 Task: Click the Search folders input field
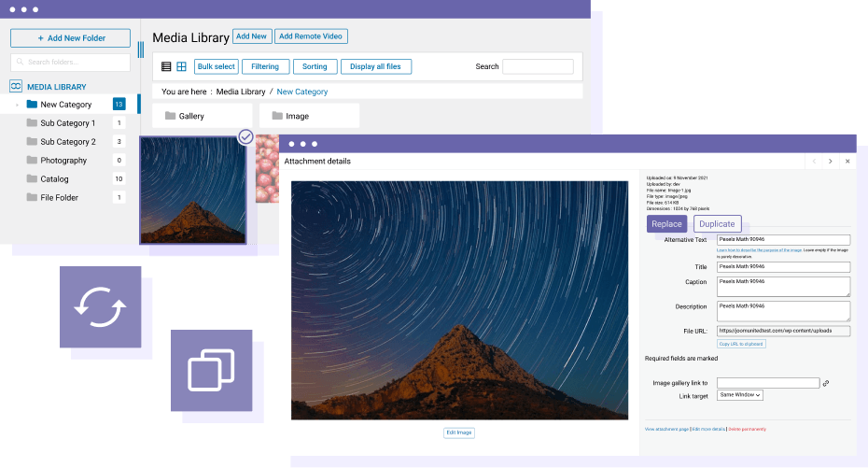coord(71,63)
